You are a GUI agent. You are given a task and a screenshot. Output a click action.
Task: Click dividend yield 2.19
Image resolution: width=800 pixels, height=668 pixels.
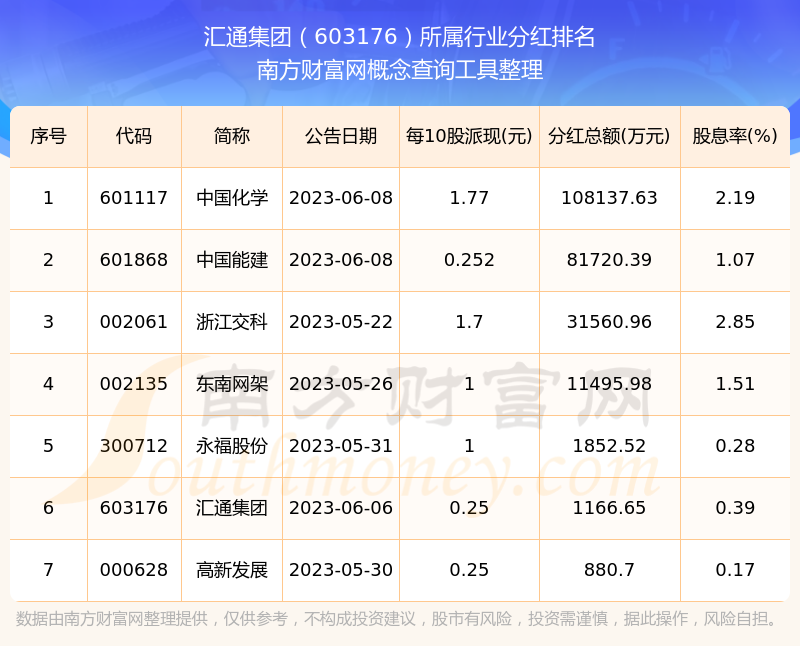[735, 198]
